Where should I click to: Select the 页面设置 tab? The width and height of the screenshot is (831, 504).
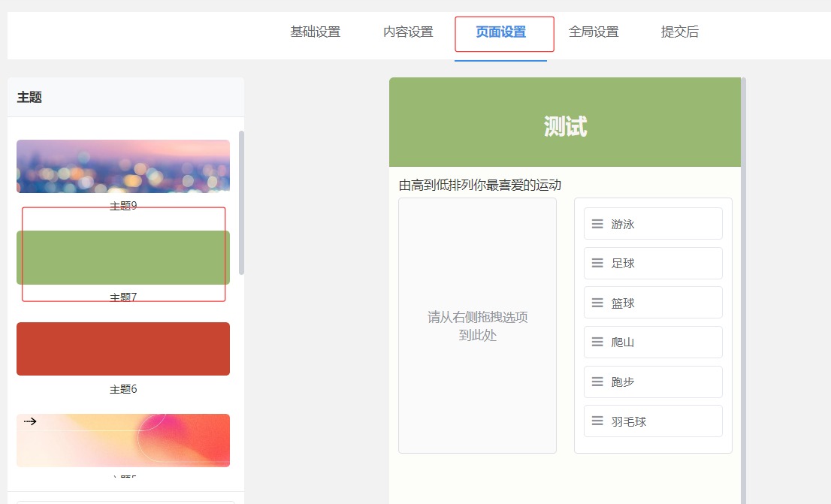(501, 32)
